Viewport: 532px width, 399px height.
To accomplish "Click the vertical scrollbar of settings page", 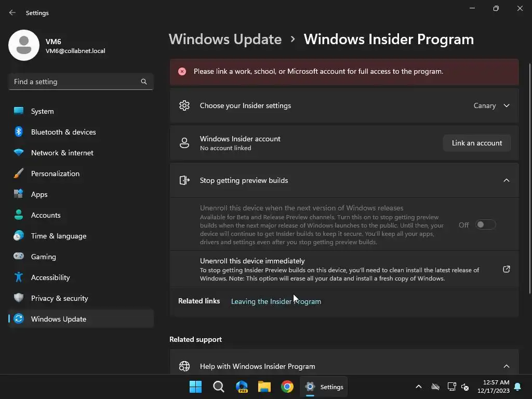I will 530,179.
